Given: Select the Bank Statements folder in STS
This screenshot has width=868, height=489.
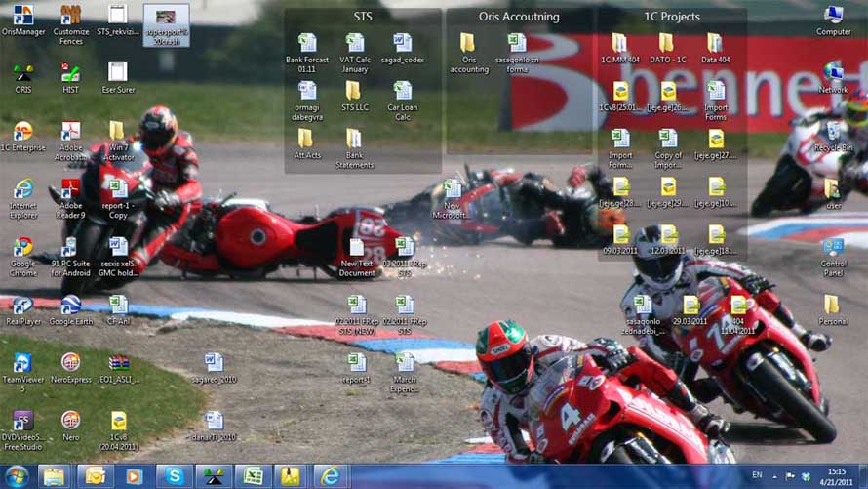Looking at the screenshot, I should tap(354, 139).
